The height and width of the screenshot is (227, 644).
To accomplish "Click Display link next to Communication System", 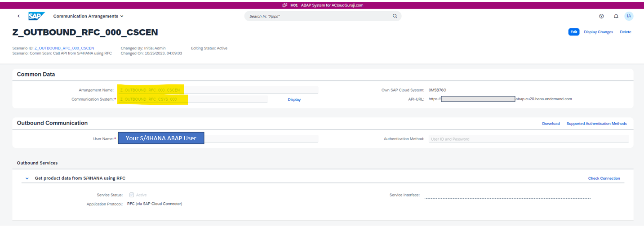I will pyautogui.click(x=294, y=99).
